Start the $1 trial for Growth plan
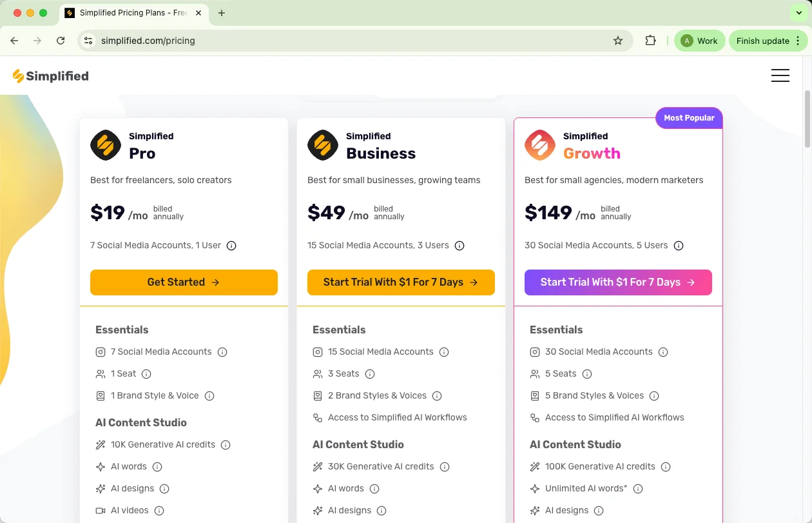The height and width of the screenshot is (523, 812). pyautogui.click(x=618, y=282)
